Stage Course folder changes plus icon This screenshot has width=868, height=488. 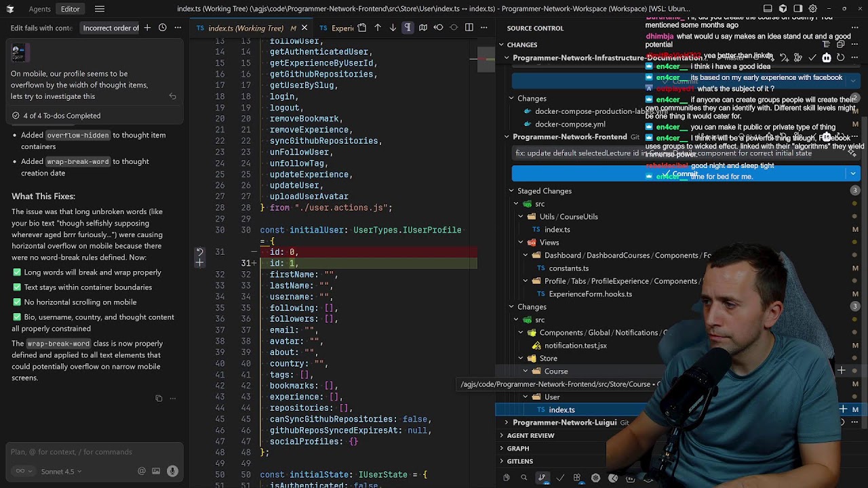(x=842, y=371)
